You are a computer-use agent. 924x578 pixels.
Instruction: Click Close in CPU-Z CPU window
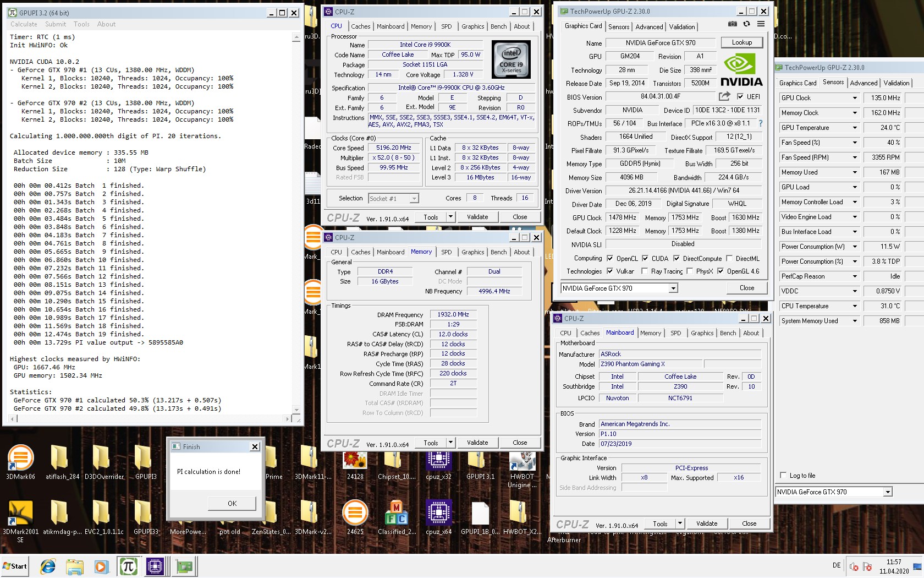(520, 217)
